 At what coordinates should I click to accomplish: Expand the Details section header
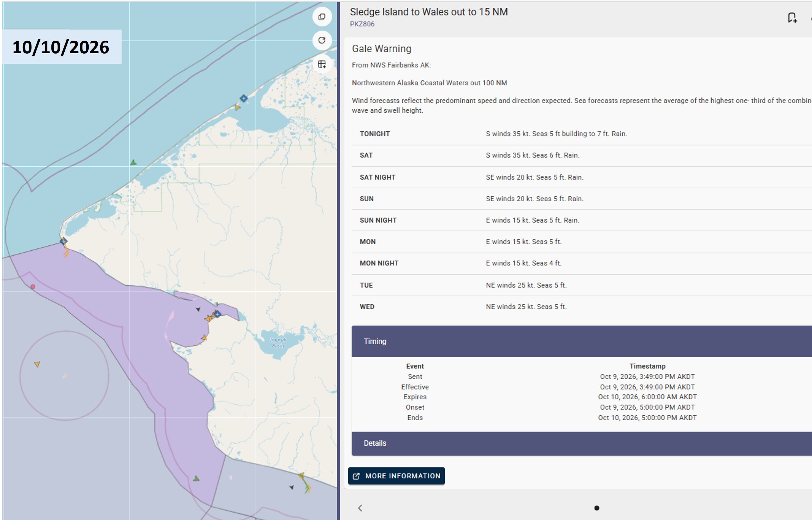click(x=581, y=443)
